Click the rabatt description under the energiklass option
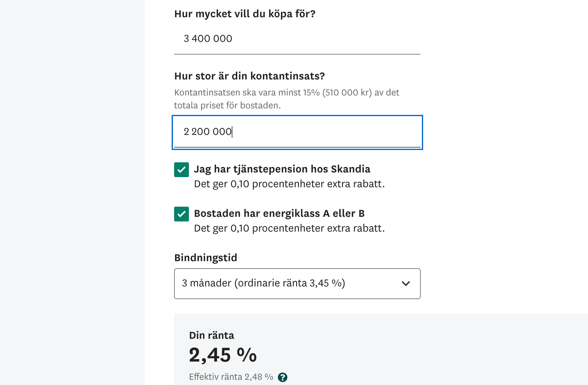The height and width of the screenshot is (385, 588). tap(289, 228)
